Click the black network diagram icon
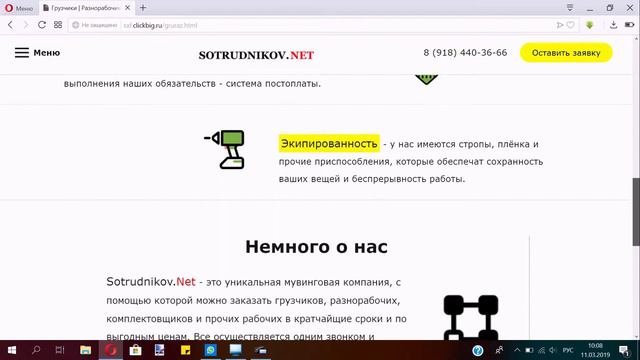This screenshot has width=640, height=360. click(471, 317)
